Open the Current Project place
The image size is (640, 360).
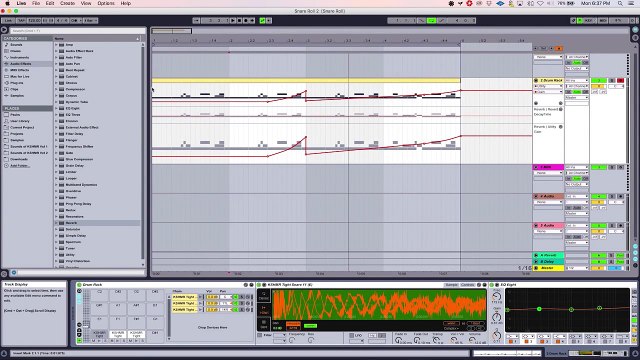pyautogui.click(x=22, y=127)
